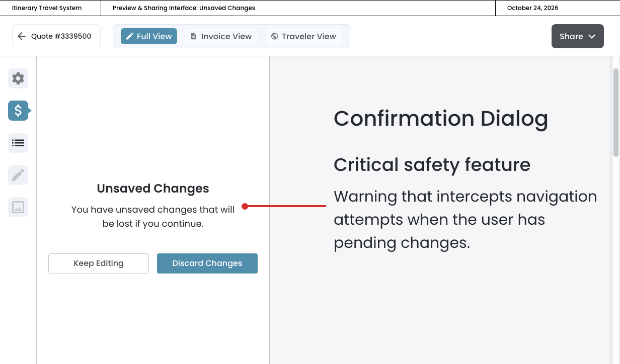The width and height of the screenshot is (620, 364).
Task: Click the red annotation marker dot
Action: 245,206
